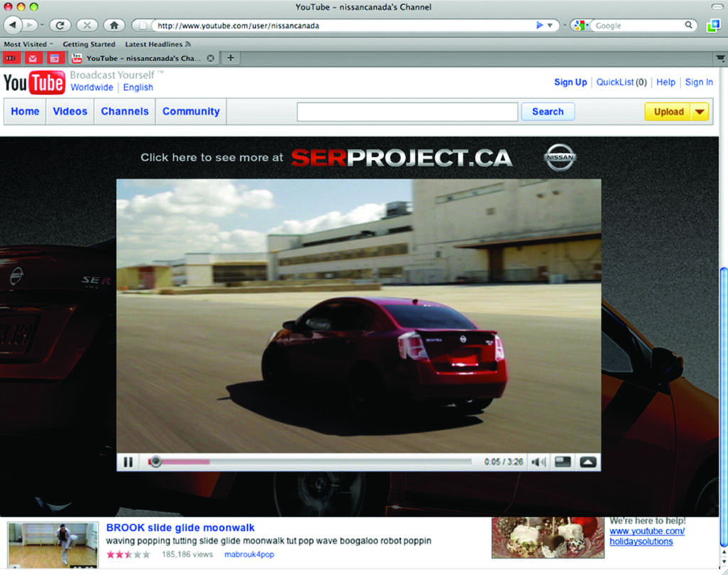This screenshot has height=575, width=728.
Task: Change region via Worldwide link
Action: pyautogui.click(x=92, y=87)
